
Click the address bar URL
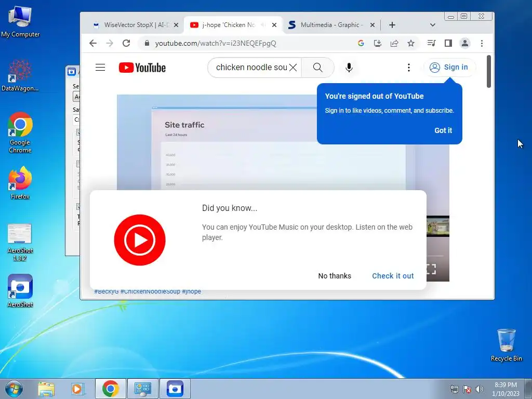click(x=216, y=43)
